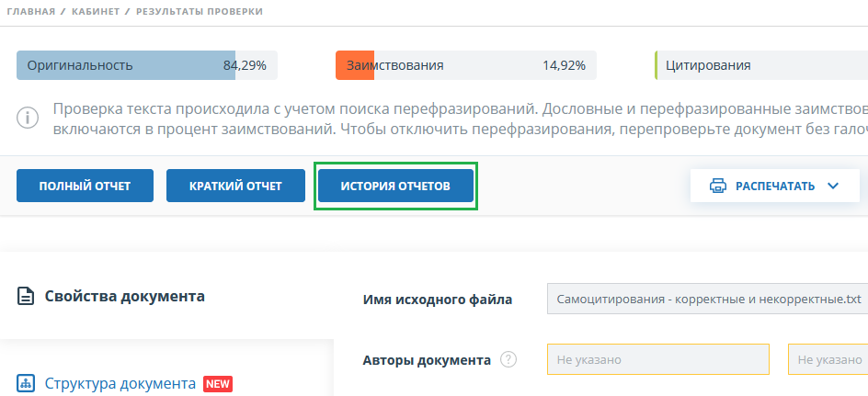
Task: Expand the Распечатать dropdown arrow
Action: [833, 186]
